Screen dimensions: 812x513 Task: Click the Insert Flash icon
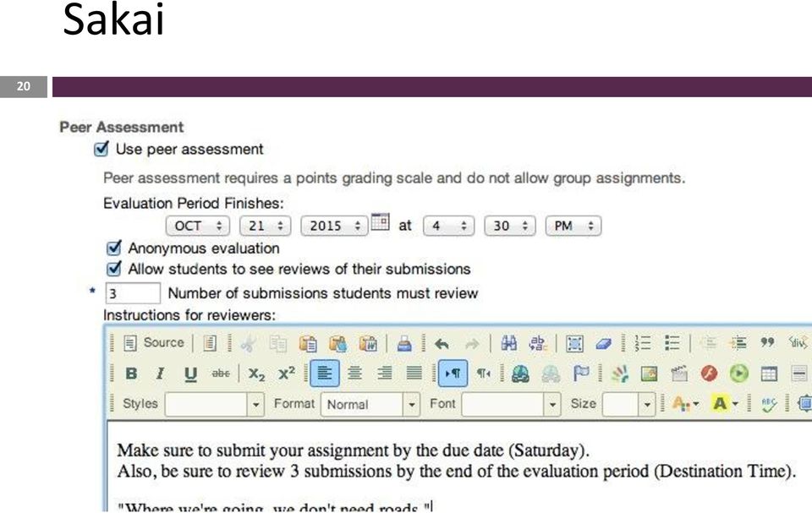709,374
